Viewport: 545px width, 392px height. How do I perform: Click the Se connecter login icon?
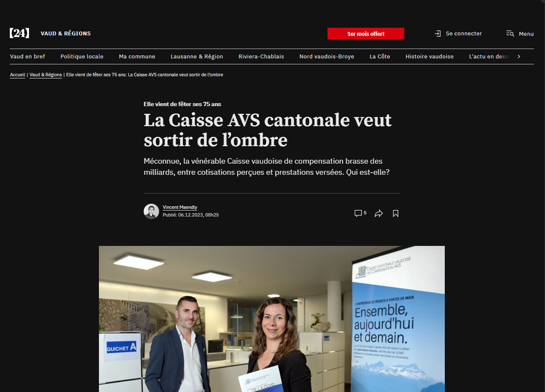pyautogui.click(x=438, y=33)
